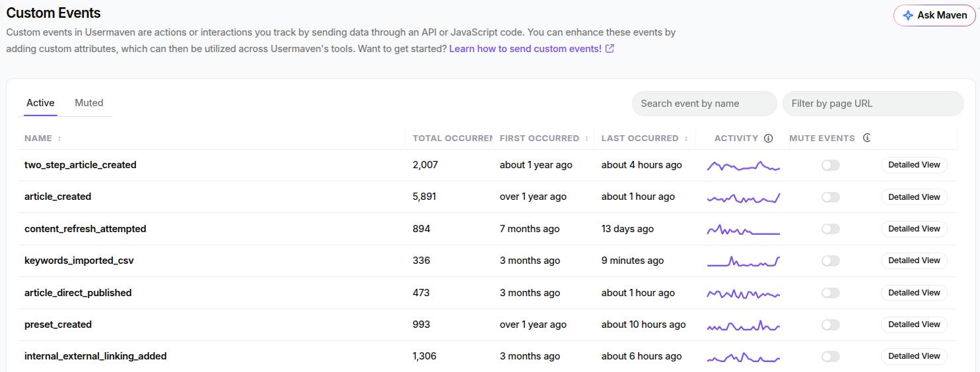Click the activity sparkline for internal_external_linking_added
Screen dimensions: 980x372
744,357
